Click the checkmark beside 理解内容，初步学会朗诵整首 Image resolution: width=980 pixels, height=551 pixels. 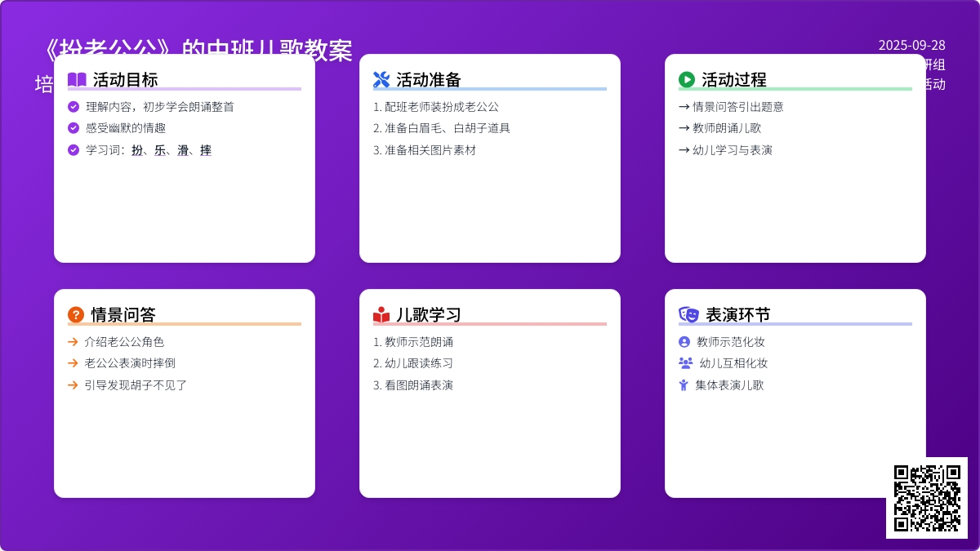point(73,107)
